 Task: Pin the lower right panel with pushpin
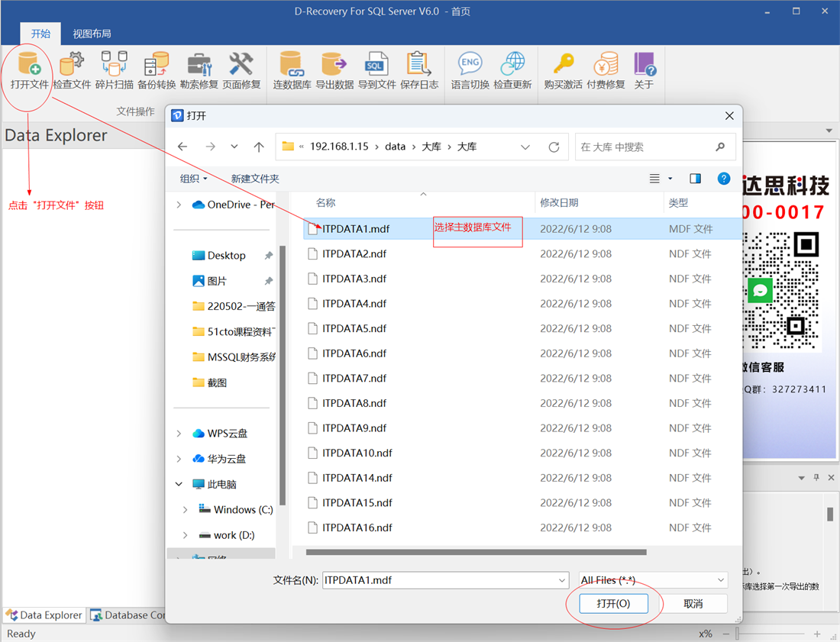(x=816, y=477)
